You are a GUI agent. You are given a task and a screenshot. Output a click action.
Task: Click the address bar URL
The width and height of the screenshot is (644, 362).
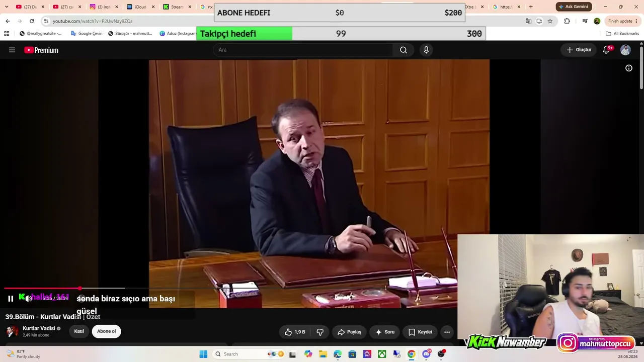coord(93,21)
